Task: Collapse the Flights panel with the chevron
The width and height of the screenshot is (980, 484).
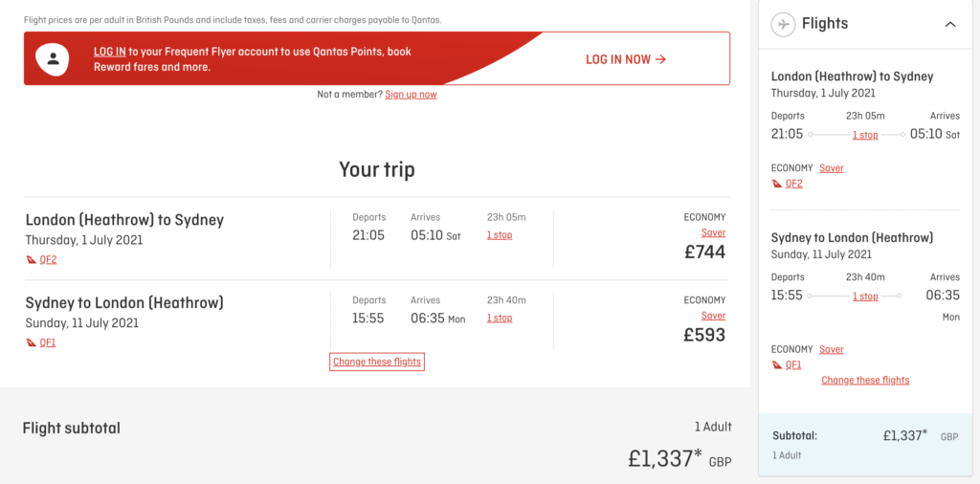Action: pos(950,24)
